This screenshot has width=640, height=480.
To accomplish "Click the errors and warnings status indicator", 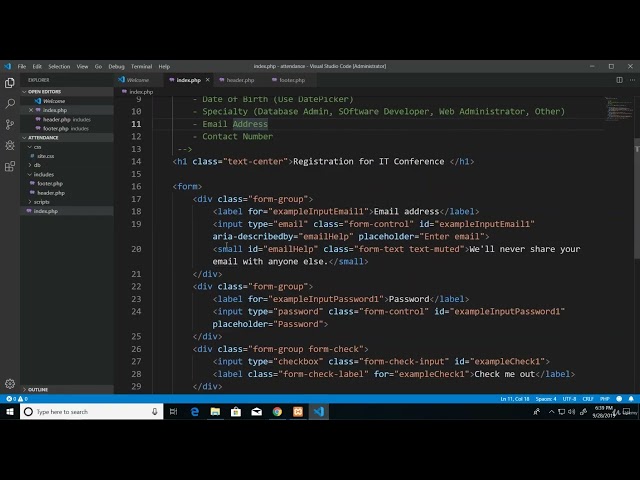I will [x=17, y=399].
